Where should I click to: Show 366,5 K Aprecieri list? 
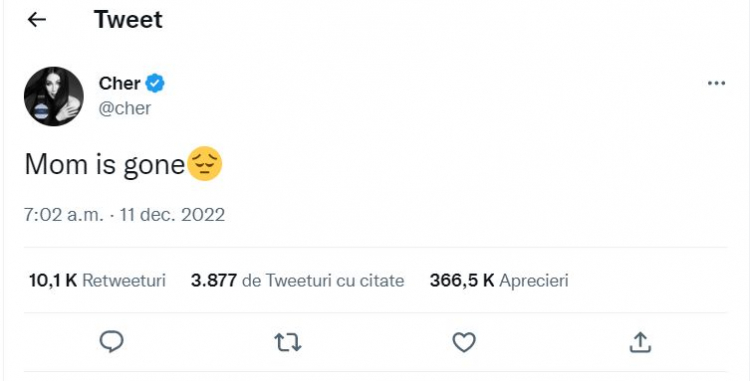coord(499,280)
